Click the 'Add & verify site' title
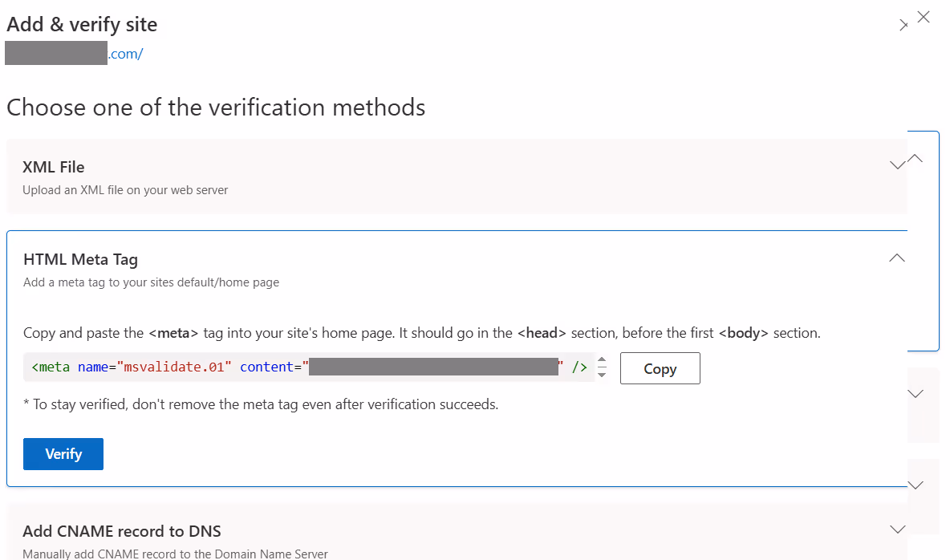The width and height of the screenshot is (950, 560). pos(82,24)
